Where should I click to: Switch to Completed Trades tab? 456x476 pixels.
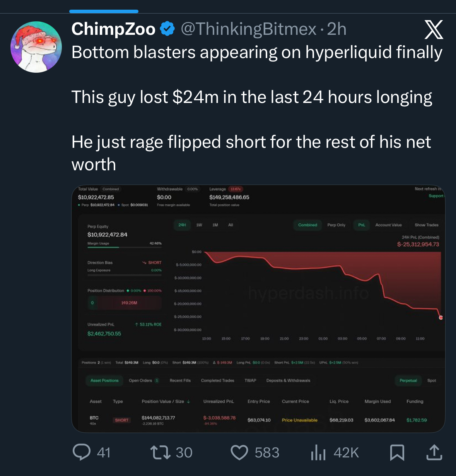[217, 380]
